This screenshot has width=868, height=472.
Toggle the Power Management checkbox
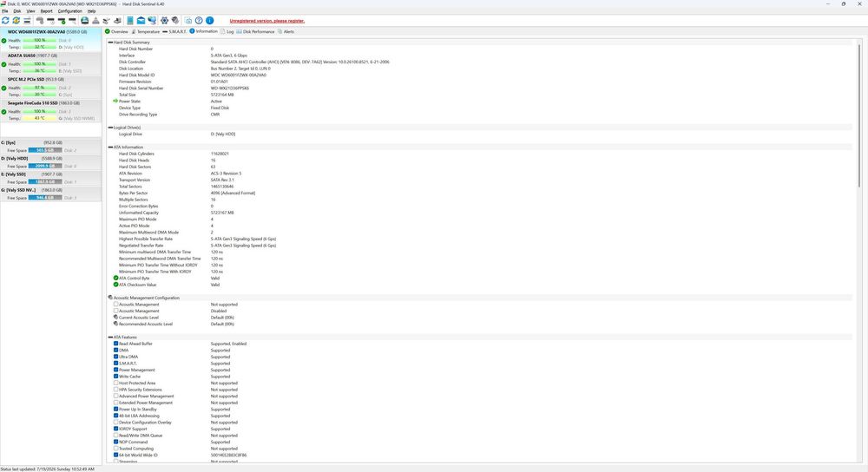(x=115, y=370)
